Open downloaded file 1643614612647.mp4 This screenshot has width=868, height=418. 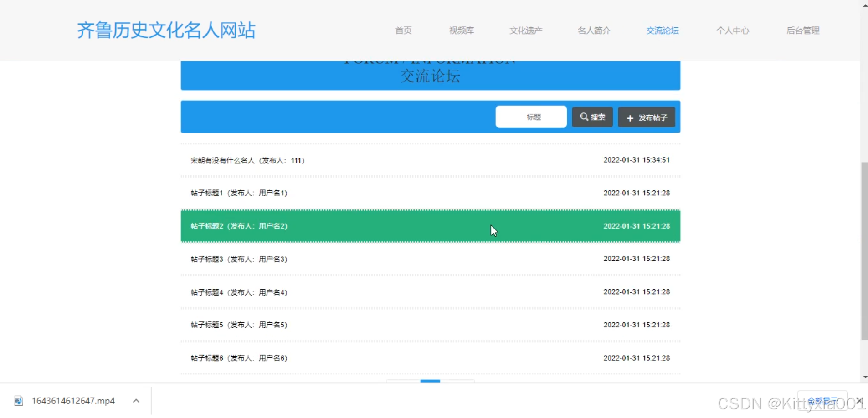point(73,401)
